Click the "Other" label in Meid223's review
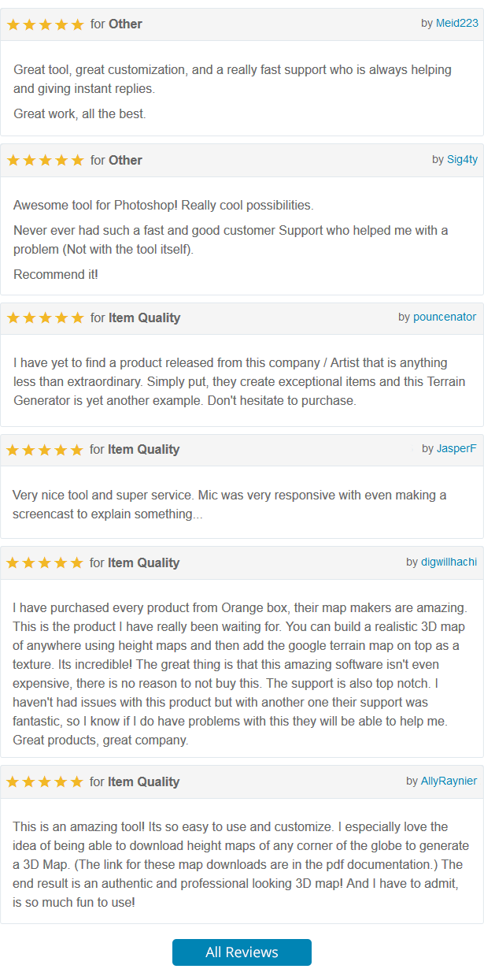This screenshot has width=484, height=980. tap(125, 24)
